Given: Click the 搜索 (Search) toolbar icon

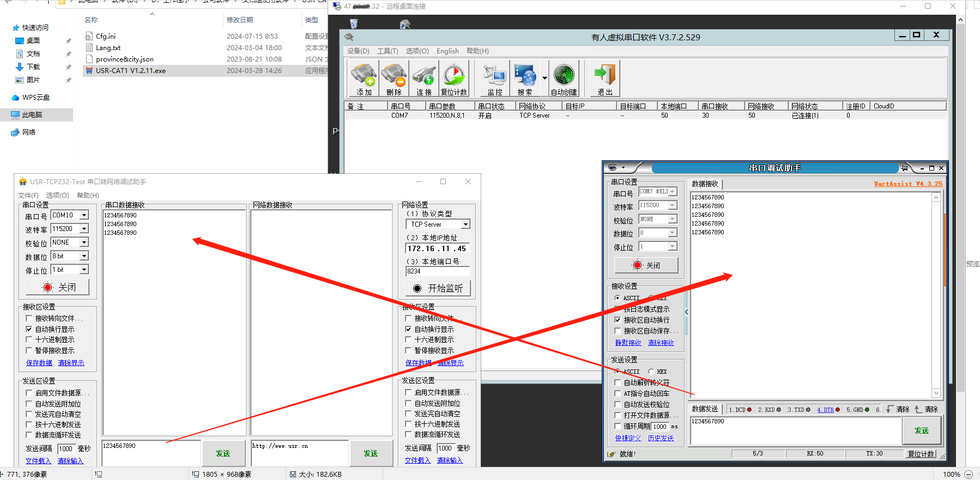Looking at the screenshot, I should [x=525, y=78].
